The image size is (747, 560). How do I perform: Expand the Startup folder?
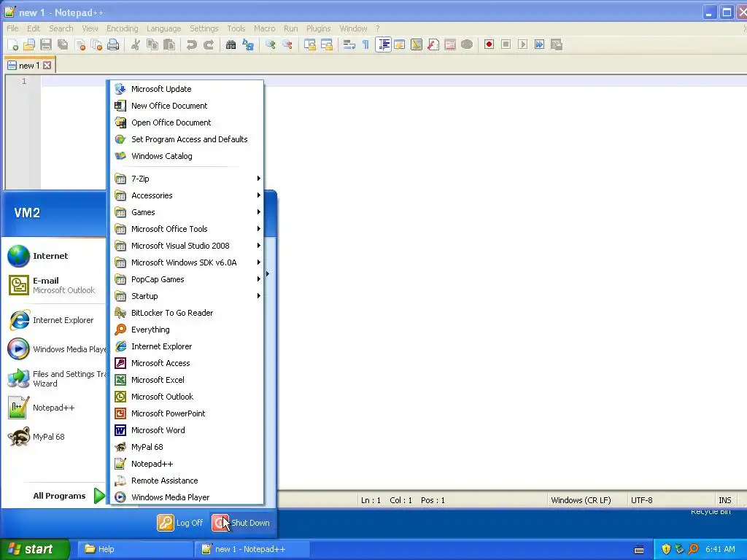pyautogui.click(x=187, y=296)
